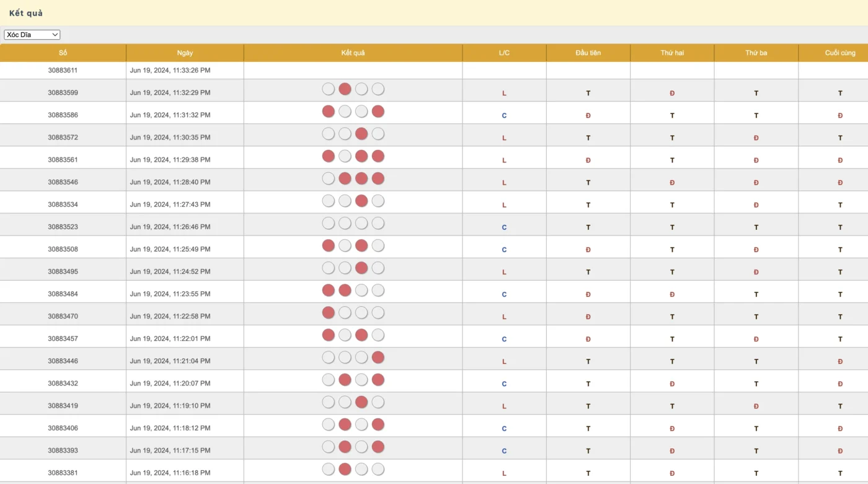This screenshot has height=484, width=868.
Task: Click the Thứ hai value in row 30883546
Action: (x=672, y=183)
